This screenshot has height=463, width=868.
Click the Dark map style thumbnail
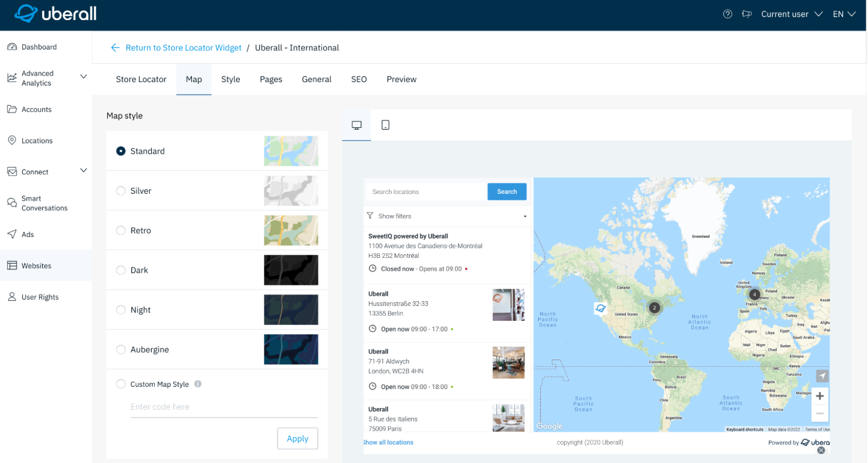(x=291, y=270)
